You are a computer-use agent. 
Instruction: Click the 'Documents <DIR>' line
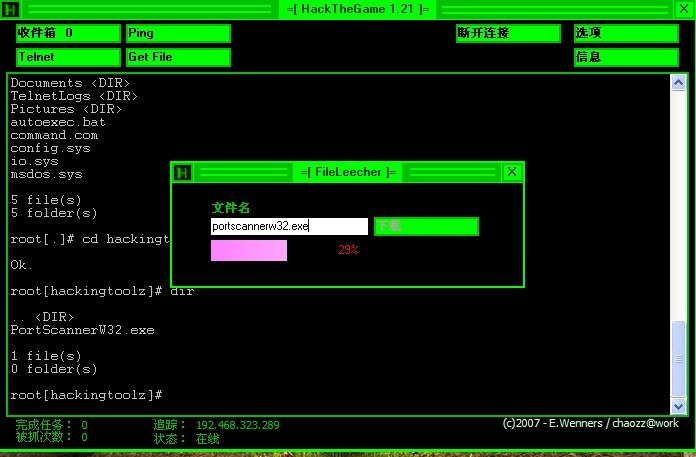(70, 83)
